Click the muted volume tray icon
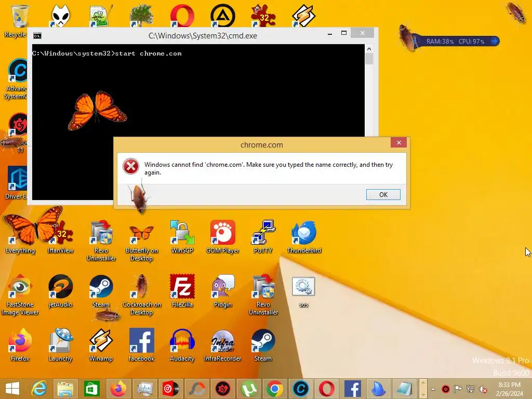This screenshot has height=399, width=532. pos(483,389)
